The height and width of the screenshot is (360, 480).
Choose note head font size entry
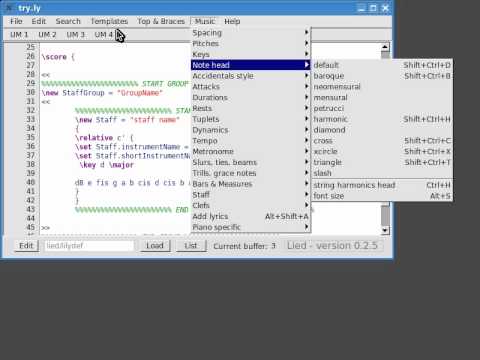(382, 196)
